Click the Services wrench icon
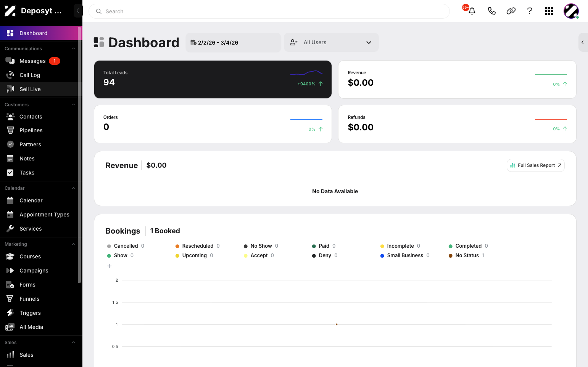This screenshot has height=367, width=588. [10, 229]
